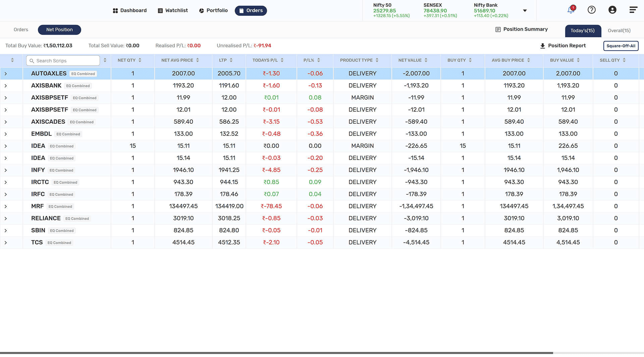Image resolution: width=644 pixels, height=357 pixels.
Task: Click the Search Scrips input field
Action: pos(63,61)
